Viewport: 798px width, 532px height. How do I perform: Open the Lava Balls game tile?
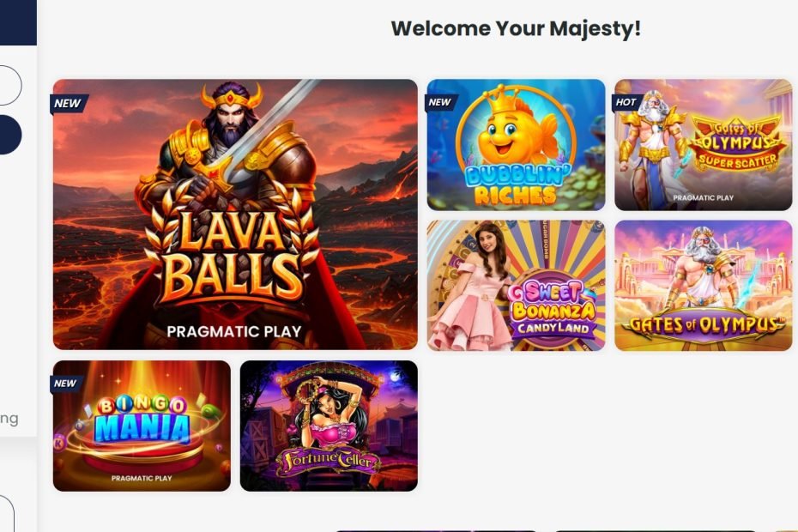point(235,215)
